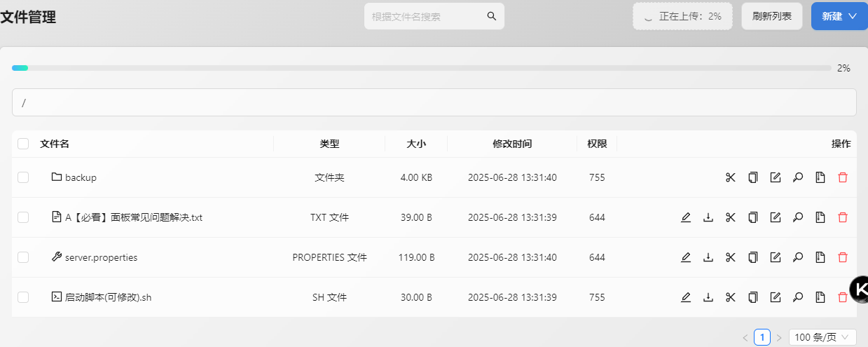Click the 4.00 KB size cell
868x347 pixels.
point(416,177)
